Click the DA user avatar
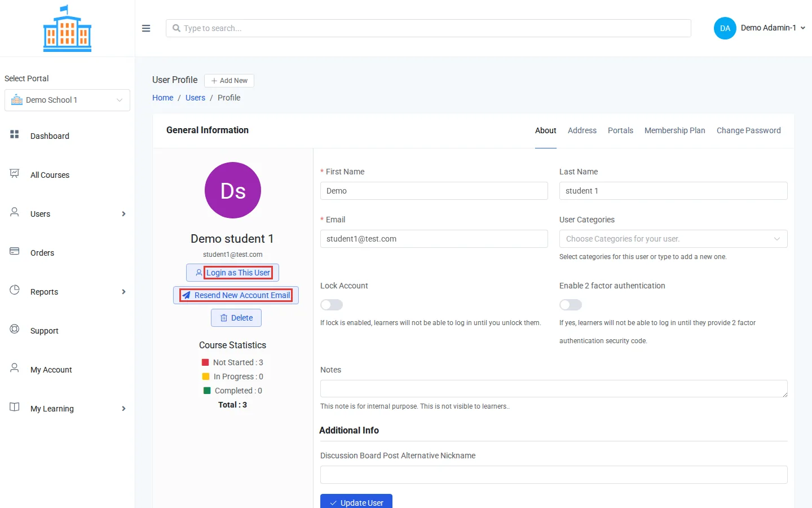The height and width of the screenshot is (508, 812). [x=725, y=28]
